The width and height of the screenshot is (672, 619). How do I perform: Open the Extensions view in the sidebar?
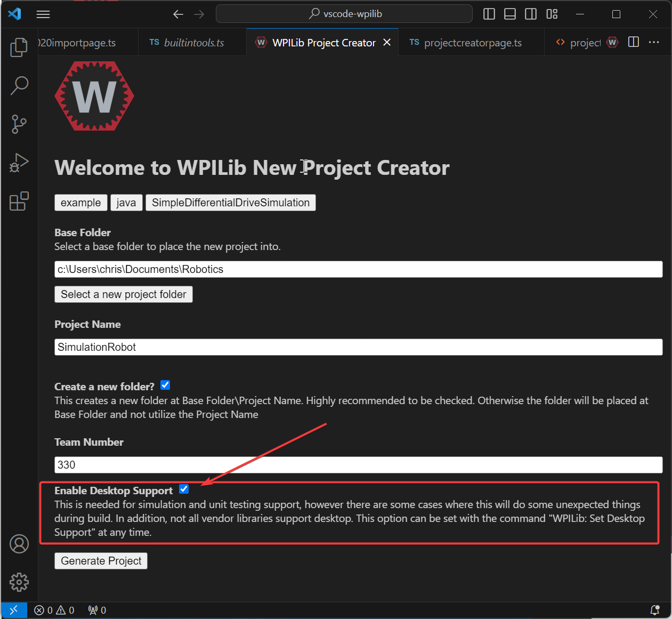point(19,201)
